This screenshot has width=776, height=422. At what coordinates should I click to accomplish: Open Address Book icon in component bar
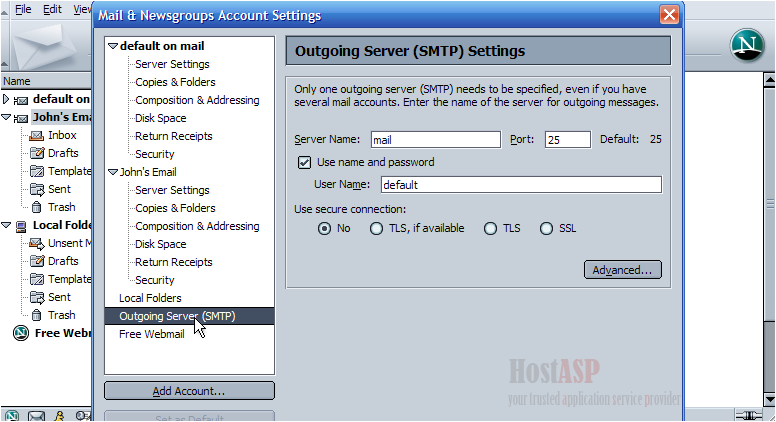tap(83, 416)
